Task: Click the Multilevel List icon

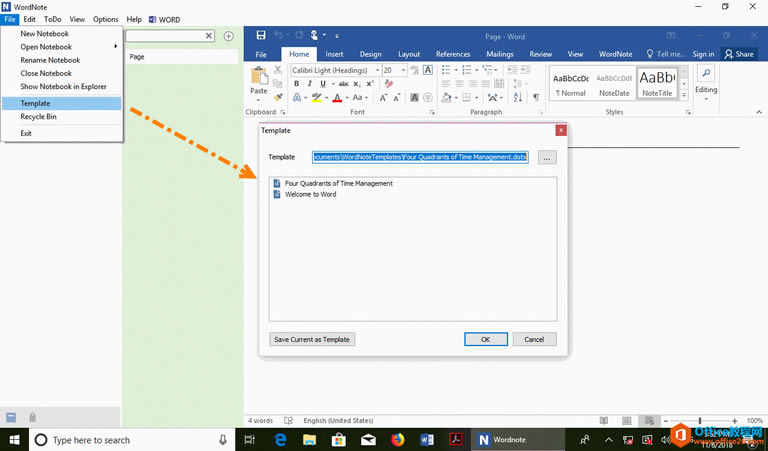Action: tap(487, 70)
